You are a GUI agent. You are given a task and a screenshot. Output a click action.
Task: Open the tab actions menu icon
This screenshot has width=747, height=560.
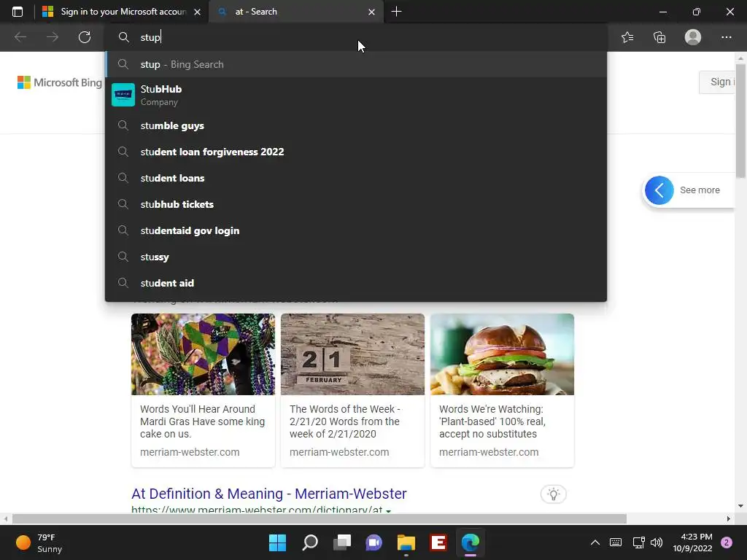point(18,12)
